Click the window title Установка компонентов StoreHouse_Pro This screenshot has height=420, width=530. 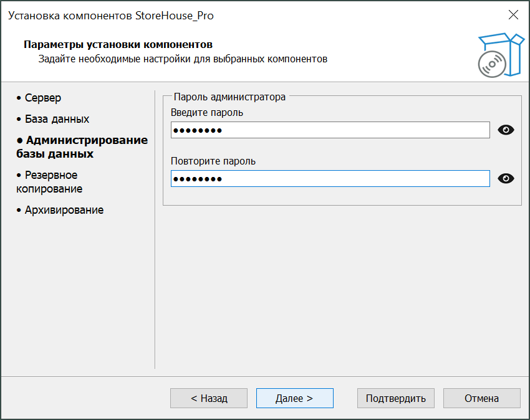click(x=111, y=16)
